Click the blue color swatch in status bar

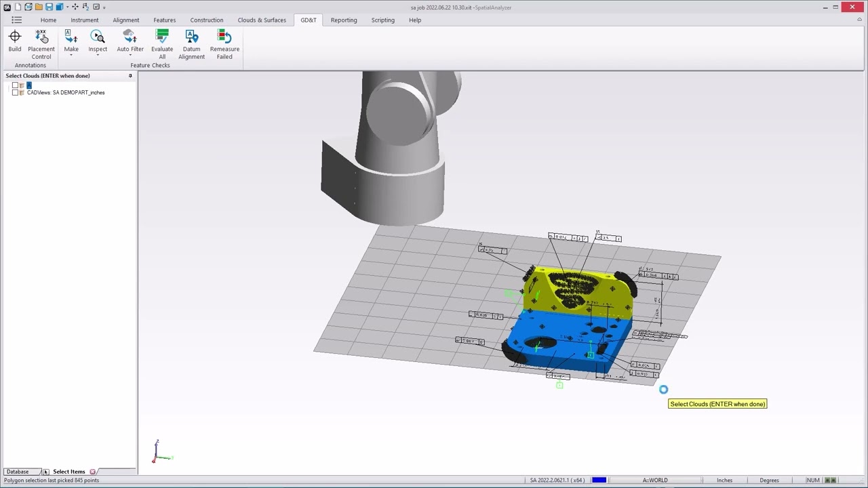point(599,481)
